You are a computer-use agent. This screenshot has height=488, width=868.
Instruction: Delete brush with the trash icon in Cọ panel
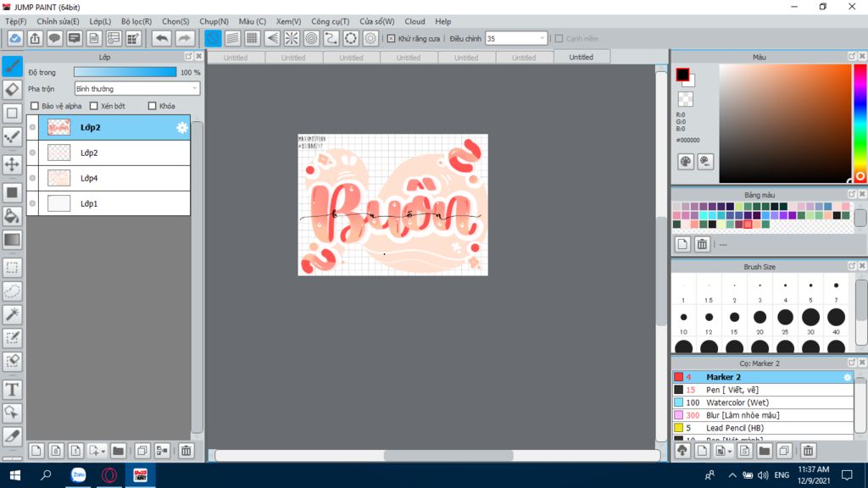click(808, 451)
